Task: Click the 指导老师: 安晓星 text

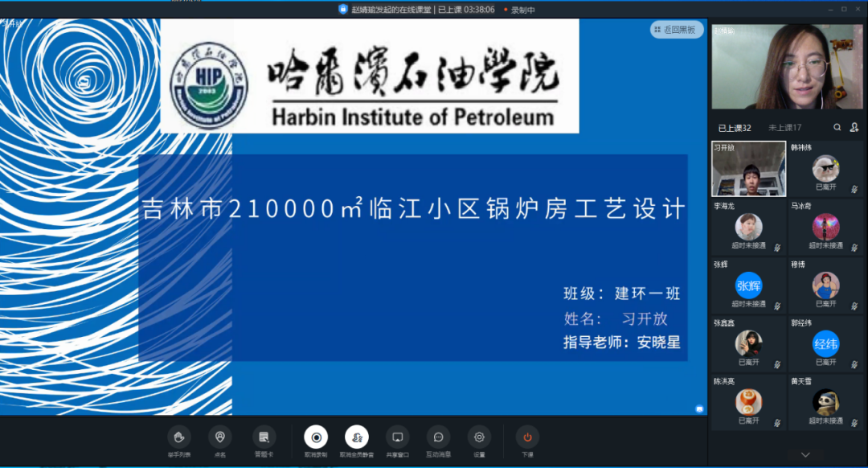Action: [621, 343]
